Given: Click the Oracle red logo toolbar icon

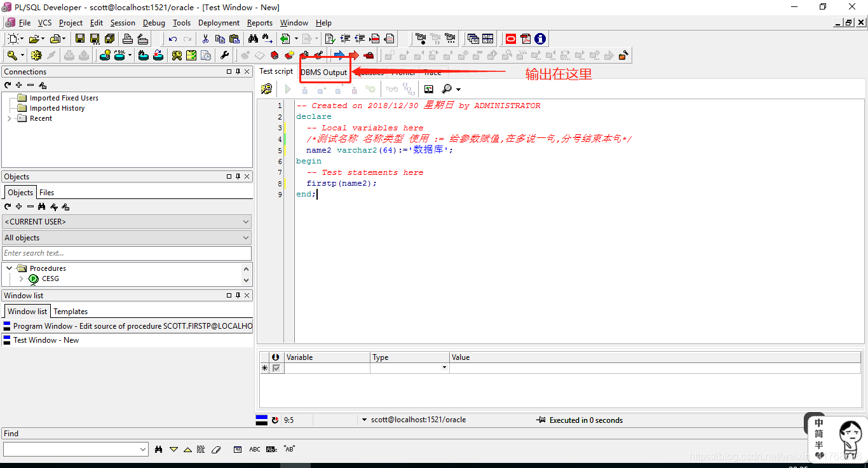Looking at the screenshot, I should (x=511, y=39).
